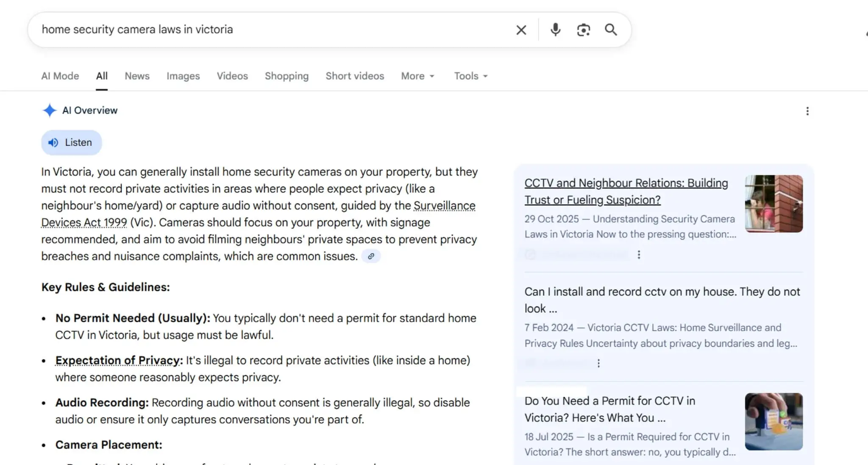Open CCTV and Neighbour Relations article
868x465 pixels.
tap(626, 191)
